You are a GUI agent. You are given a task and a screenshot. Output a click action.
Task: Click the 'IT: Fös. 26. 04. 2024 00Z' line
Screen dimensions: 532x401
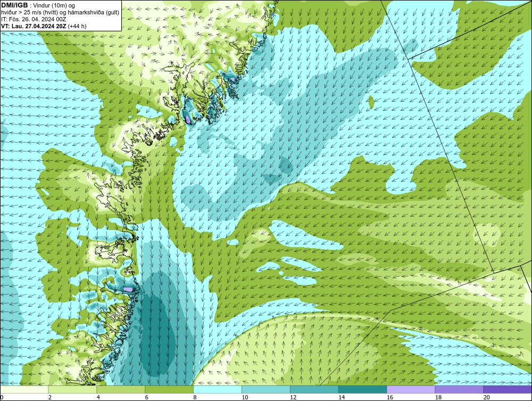pos(33,19)
